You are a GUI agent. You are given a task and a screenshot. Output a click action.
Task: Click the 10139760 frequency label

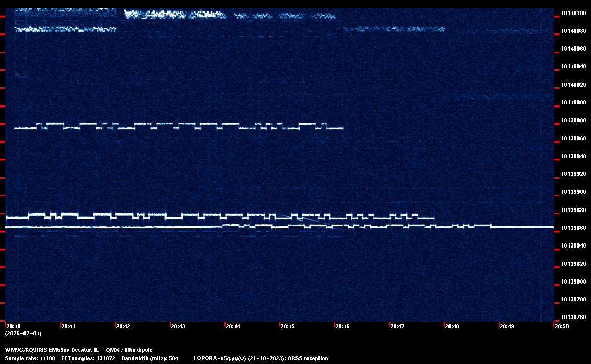coord(573,317)
